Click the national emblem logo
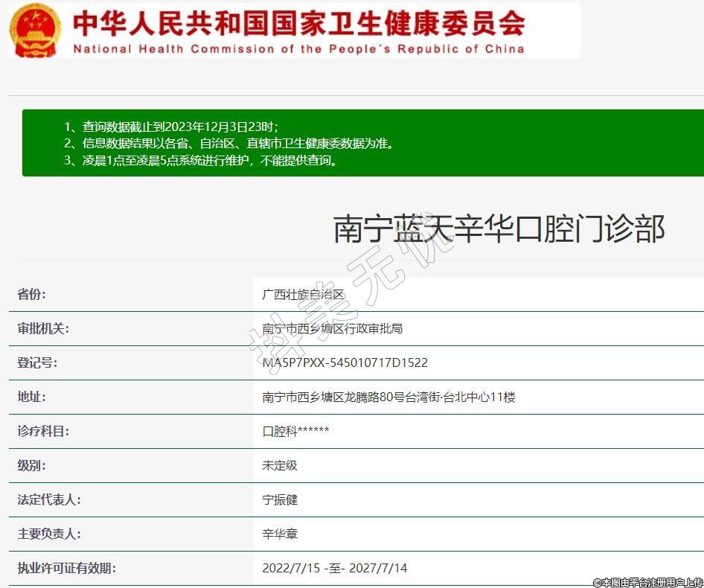This screenshot has width=704, height=588. (x=36, y=30)
